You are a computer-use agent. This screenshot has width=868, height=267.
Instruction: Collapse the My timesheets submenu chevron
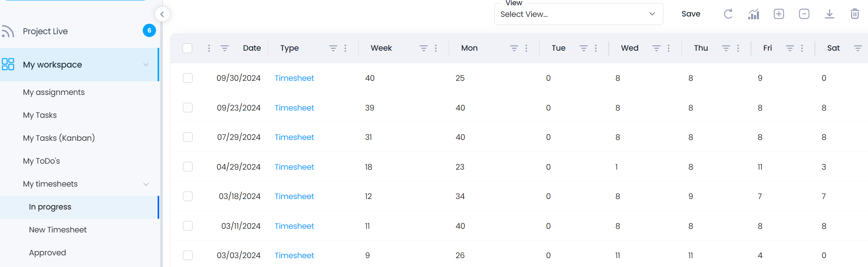tap(146, 184)
